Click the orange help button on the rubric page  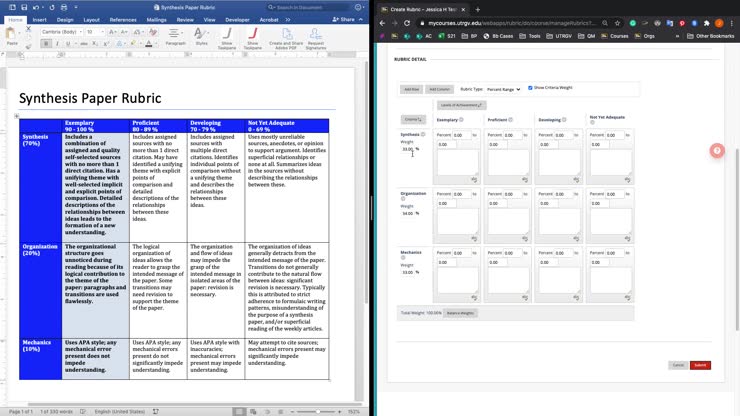point(717,151)
